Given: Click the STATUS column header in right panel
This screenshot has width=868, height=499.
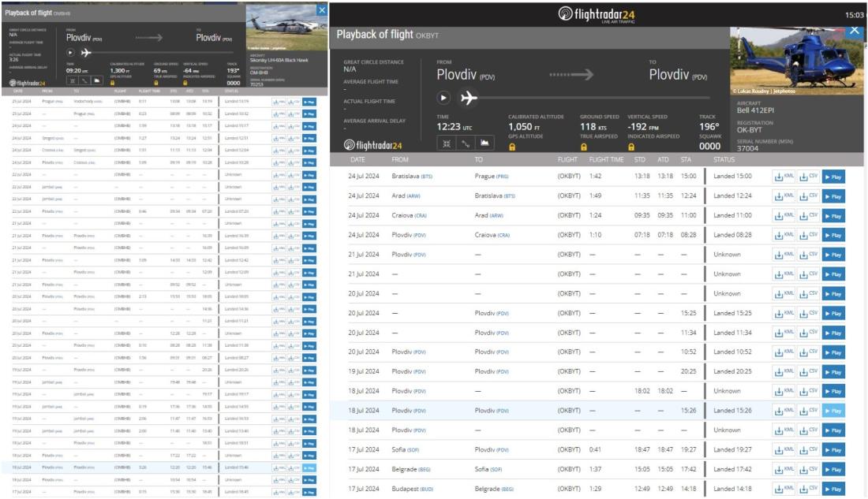Looking at the screenshot, I should click(x=724, y=160).
